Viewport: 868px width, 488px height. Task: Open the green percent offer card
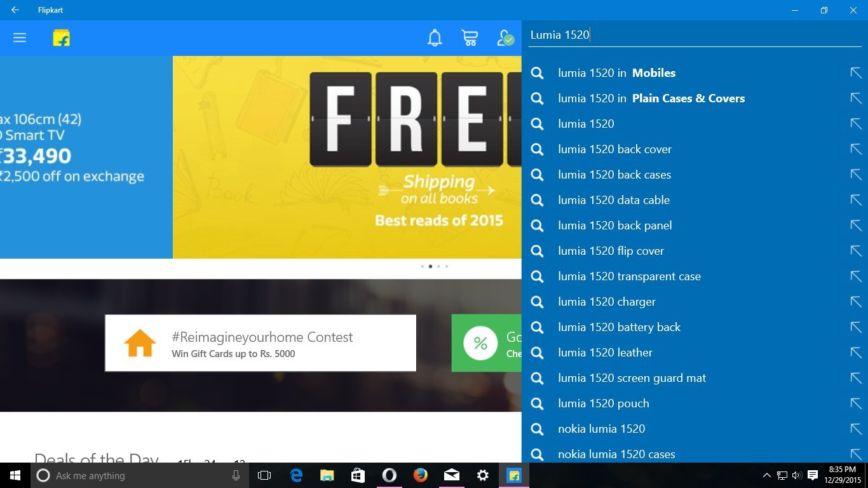tap(487, 343)
